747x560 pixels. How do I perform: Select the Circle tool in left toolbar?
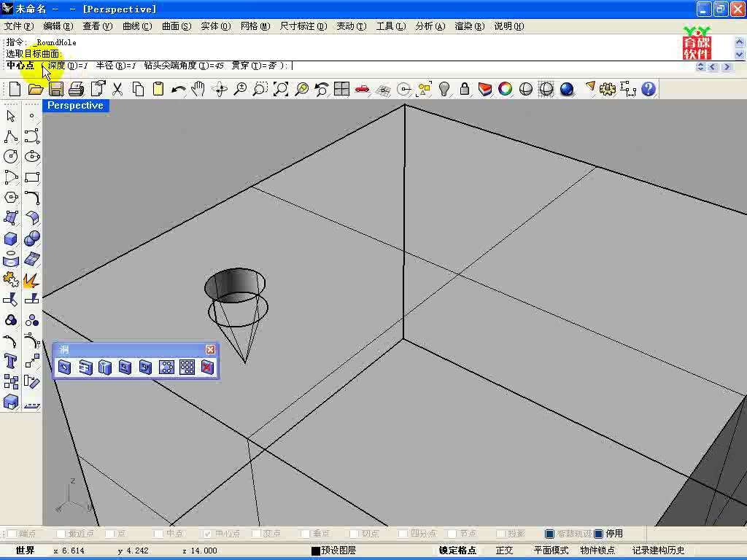pyautogui.click(x=11, y=157)
